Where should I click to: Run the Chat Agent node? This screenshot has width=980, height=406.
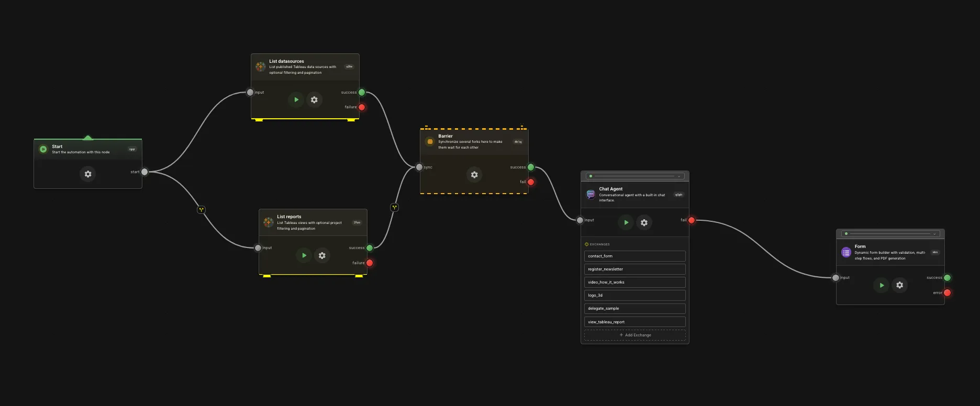[x=626, y=222]
